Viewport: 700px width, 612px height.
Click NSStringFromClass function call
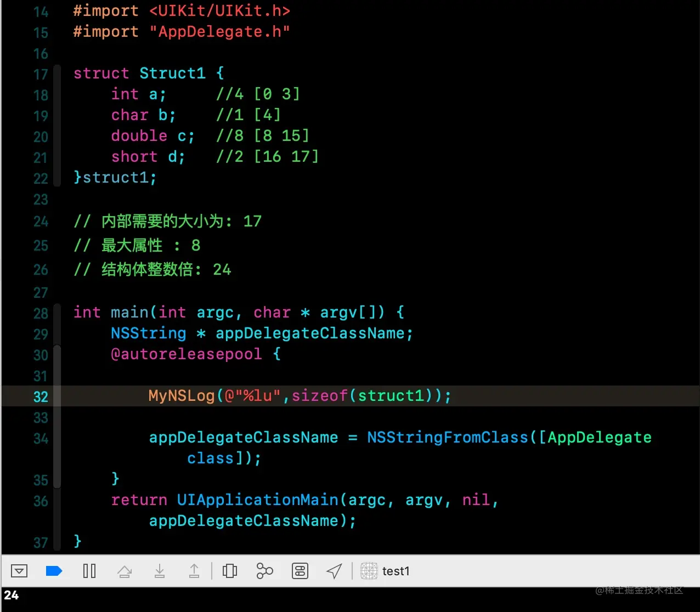(448, 438)
